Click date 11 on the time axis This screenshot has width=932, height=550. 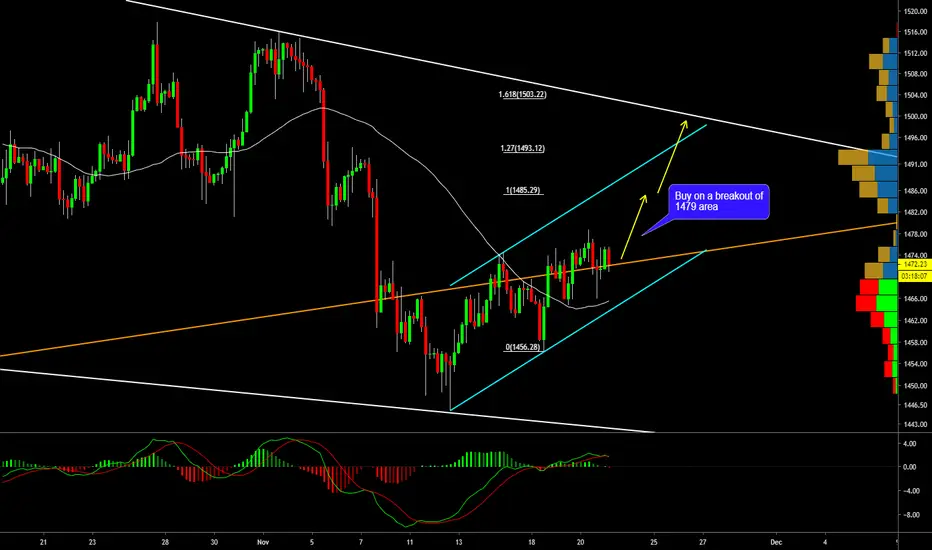tap(410, 542)
